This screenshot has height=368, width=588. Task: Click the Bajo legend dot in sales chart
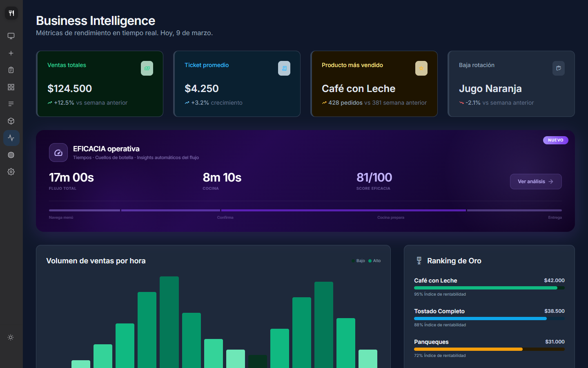[354, 261]
